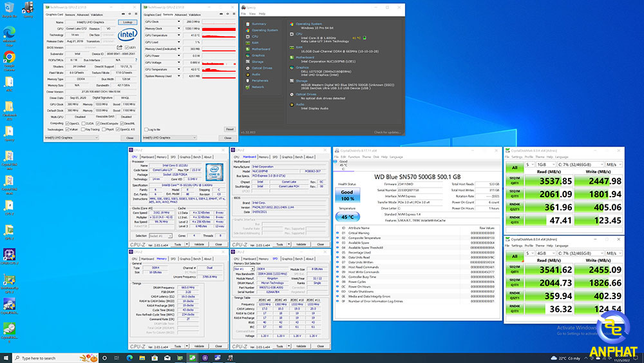The image size is (644, 363).
Task: Open the Help menu in Speccy
Action: tap(262, 14)
